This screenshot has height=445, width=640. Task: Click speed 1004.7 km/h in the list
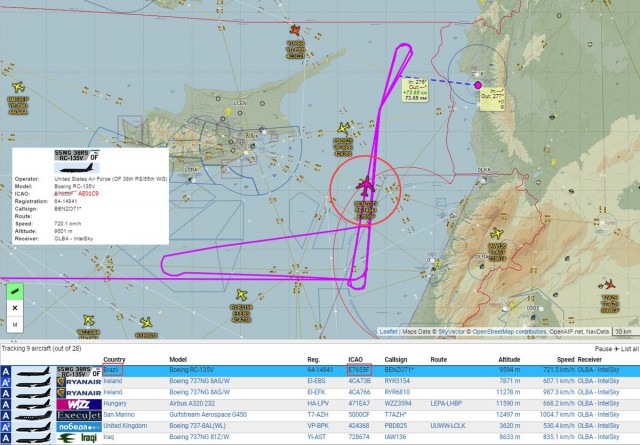557,415
